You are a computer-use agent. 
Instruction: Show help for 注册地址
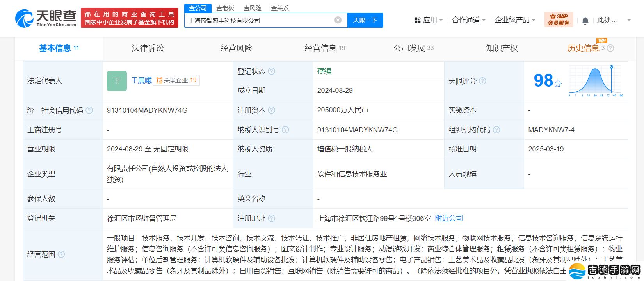(x=272, y=219)
